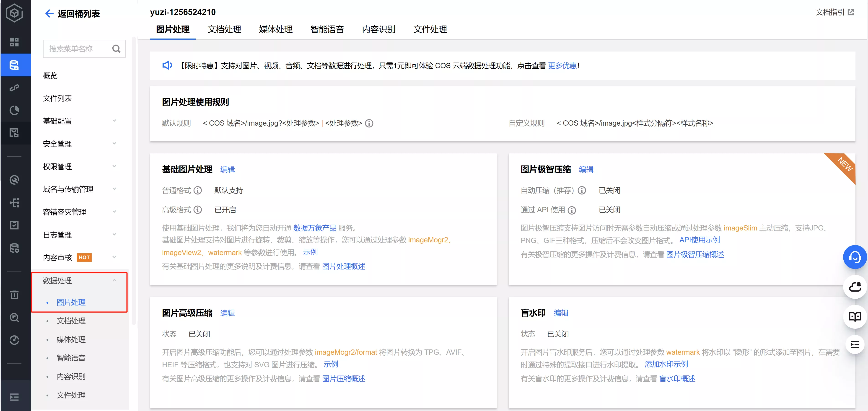868x411 pixels.
Task: Select the object storage bucket sidebar icon
Action: tap(15, 65)
